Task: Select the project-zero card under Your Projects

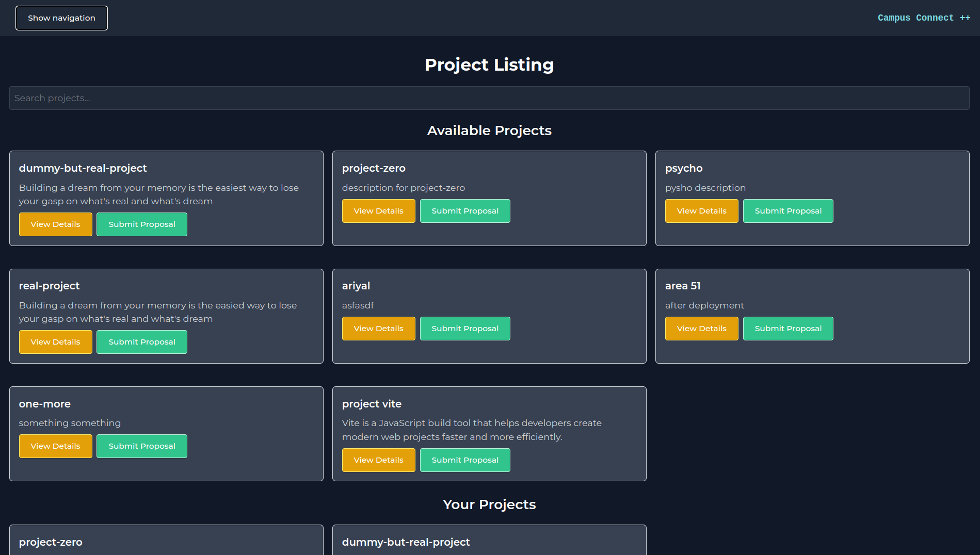Action: (166, 542)
